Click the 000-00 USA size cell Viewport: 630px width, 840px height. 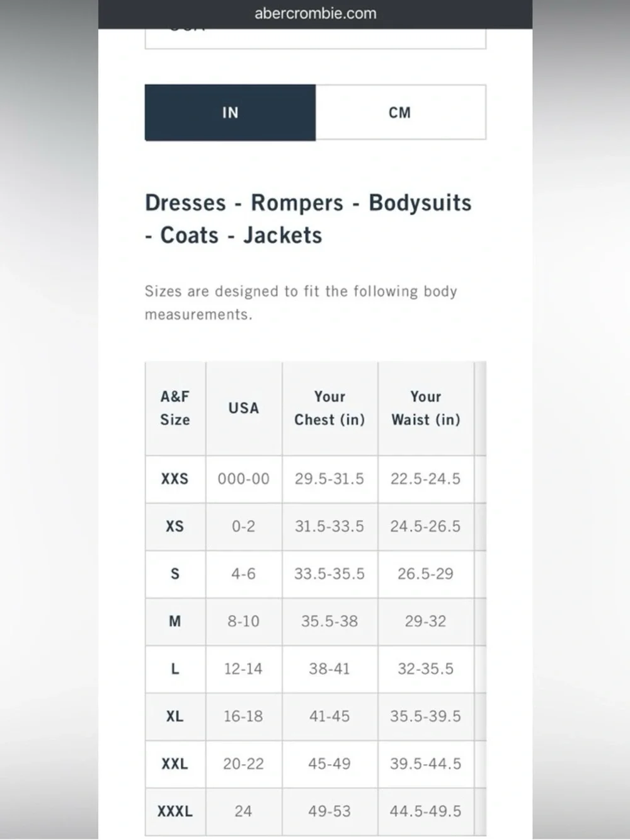coord(244,479)
